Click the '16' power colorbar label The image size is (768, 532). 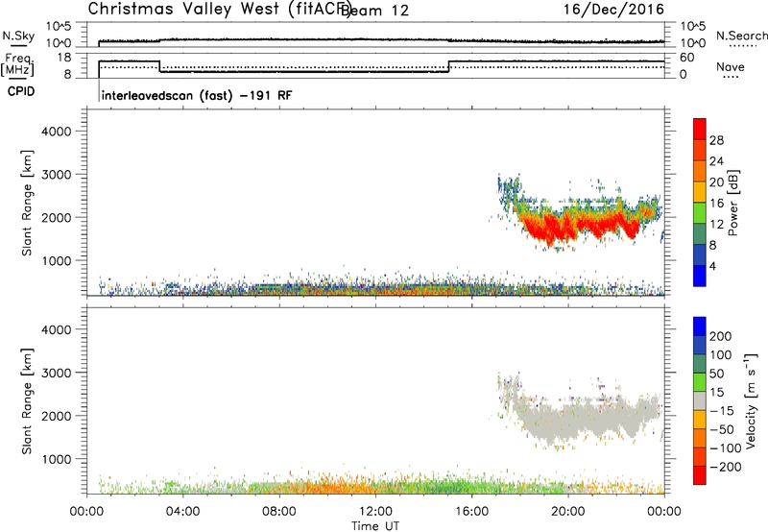click(716, 204)
